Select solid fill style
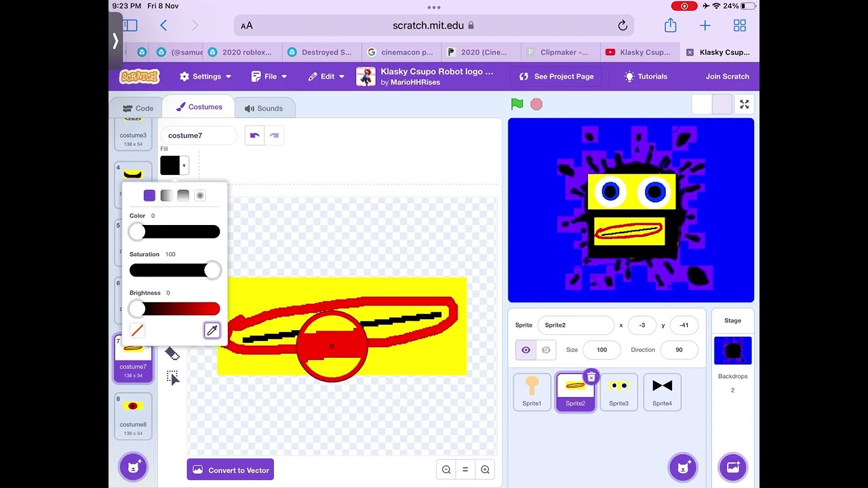Viewport: 868px width, 488px height. click(149, 195)
